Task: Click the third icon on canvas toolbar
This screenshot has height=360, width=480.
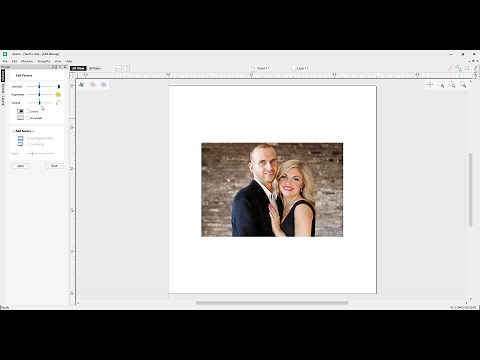Action: coord(104,85)
